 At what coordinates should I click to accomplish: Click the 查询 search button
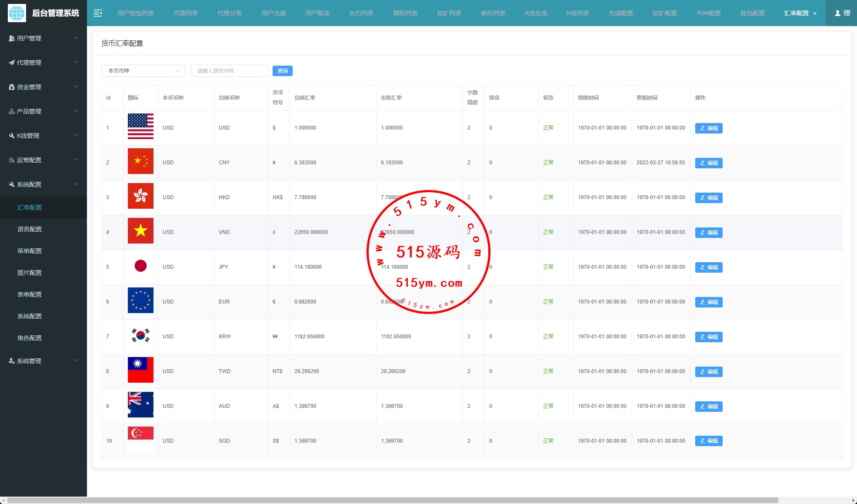(x=282, y=71)
